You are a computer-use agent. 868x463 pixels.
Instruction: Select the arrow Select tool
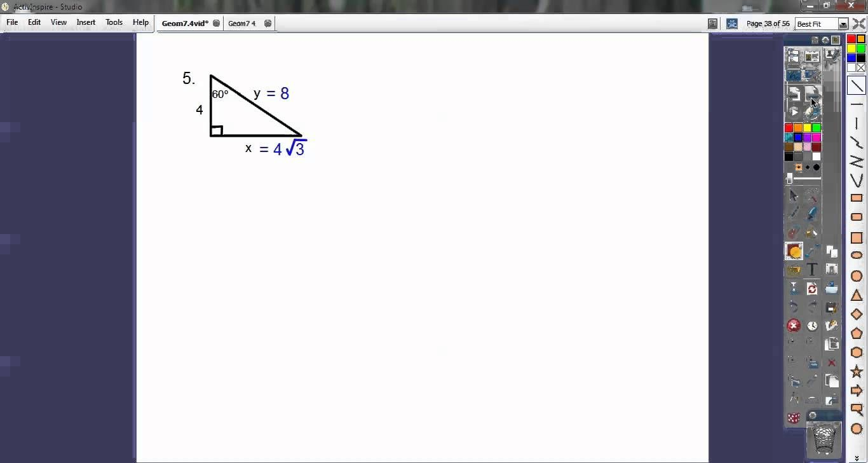click(794, 196)
